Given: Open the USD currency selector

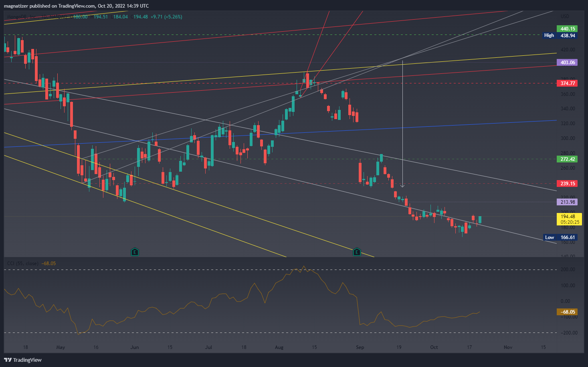Looking at the screenshot, I should pyautogui.click(x=565, y=16).
